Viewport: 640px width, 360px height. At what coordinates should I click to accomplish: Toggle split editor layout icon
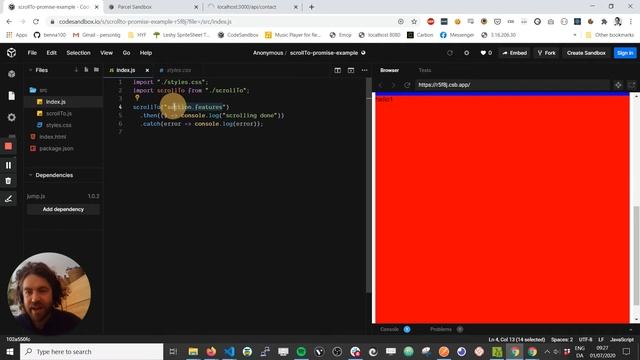pos(338,70)
